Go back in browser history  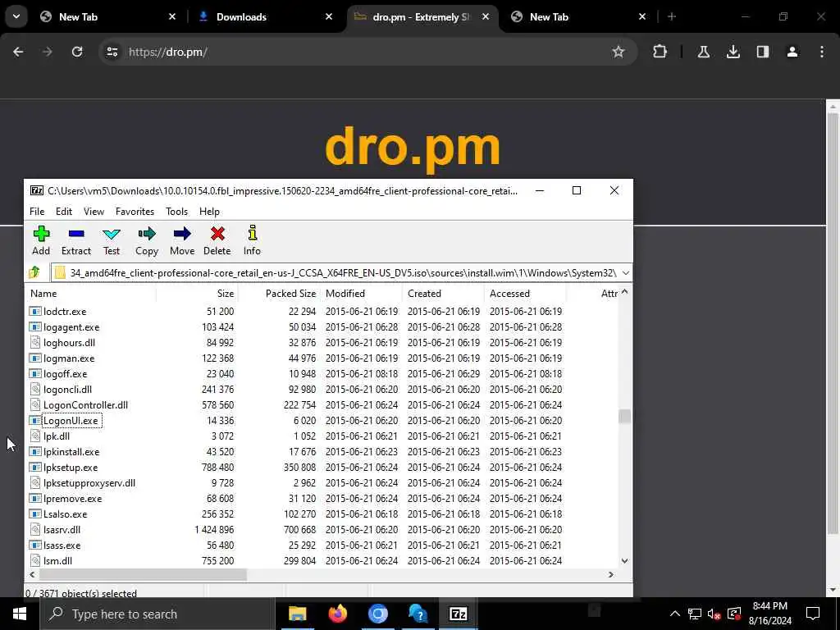tap(18, 52)
